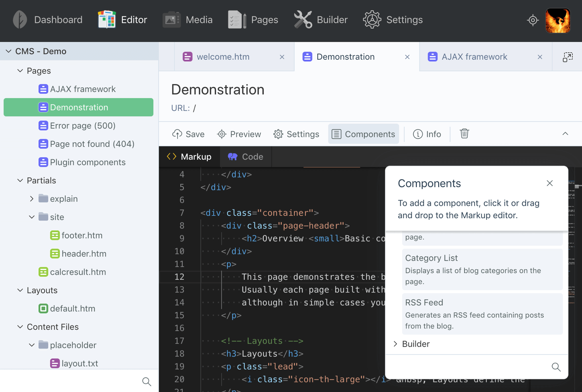Open the user avatar phoenix image
Image resolution: width=582 pixels, height=392 pixels.
[558, 20]
